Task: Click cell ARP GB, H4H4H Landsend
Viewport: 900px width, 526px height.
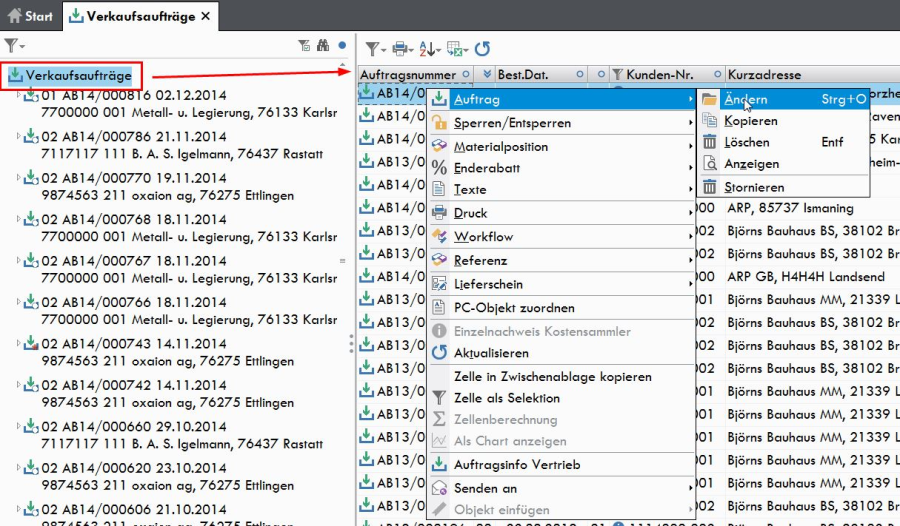Action: (805, 277)
